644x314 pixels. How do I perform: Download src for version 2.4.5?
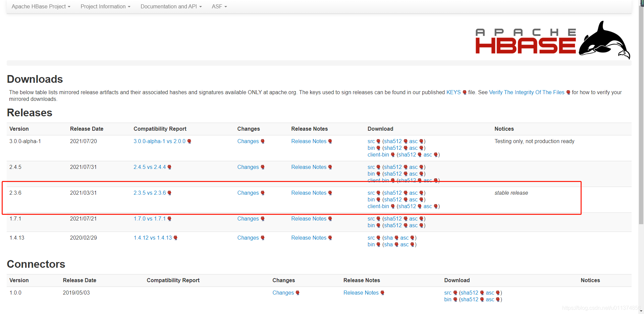371,167
